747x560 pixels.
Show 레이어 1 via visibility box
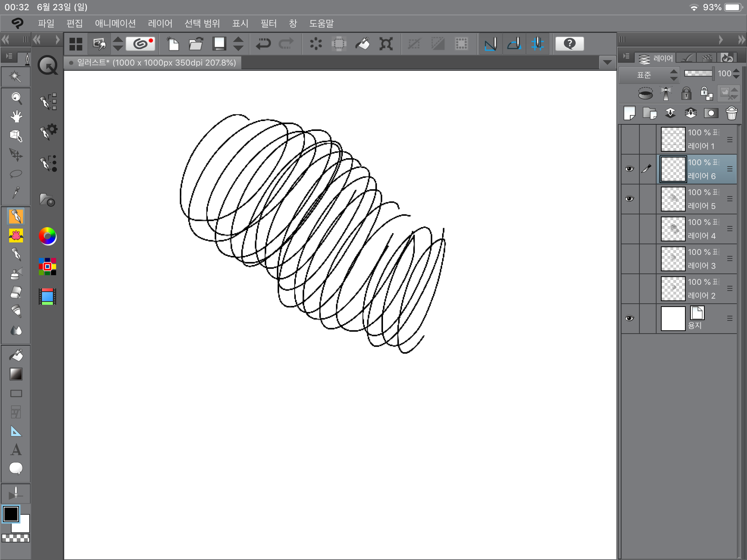[x=630, y=139]
